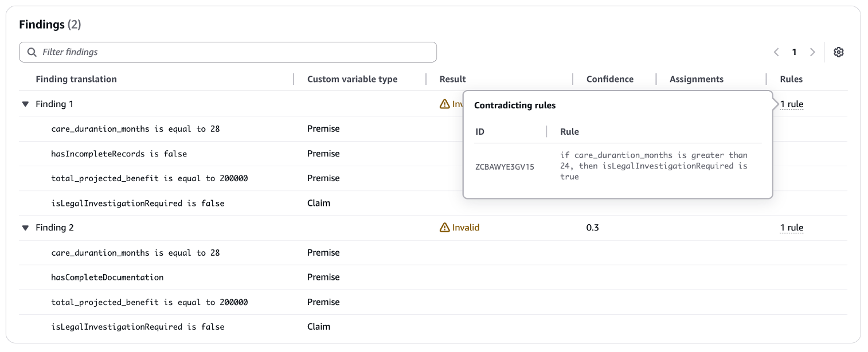Go to the next findings page
The image size is (868, 352).
point(812,52)
